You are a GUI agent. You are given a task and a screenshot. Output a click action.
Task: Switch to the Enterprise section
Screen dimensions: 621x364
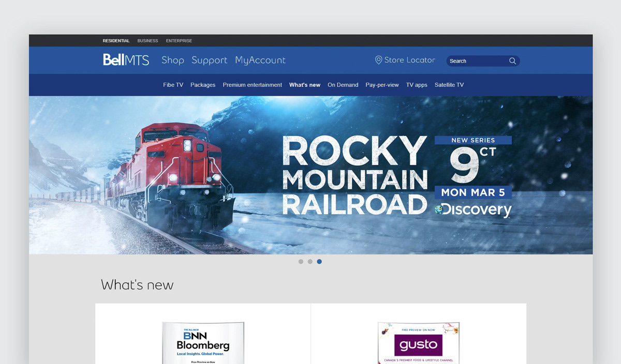(179, 41)
